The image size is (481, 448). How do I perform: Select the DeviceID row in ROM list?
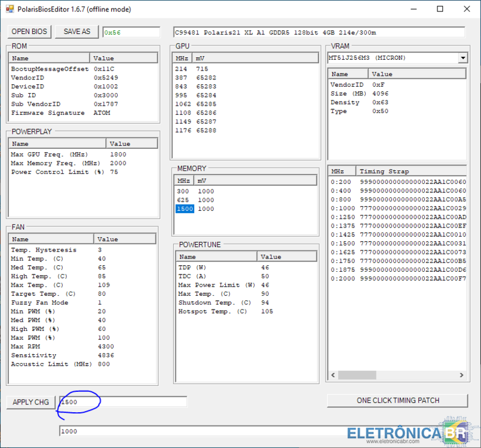(27, 87)
